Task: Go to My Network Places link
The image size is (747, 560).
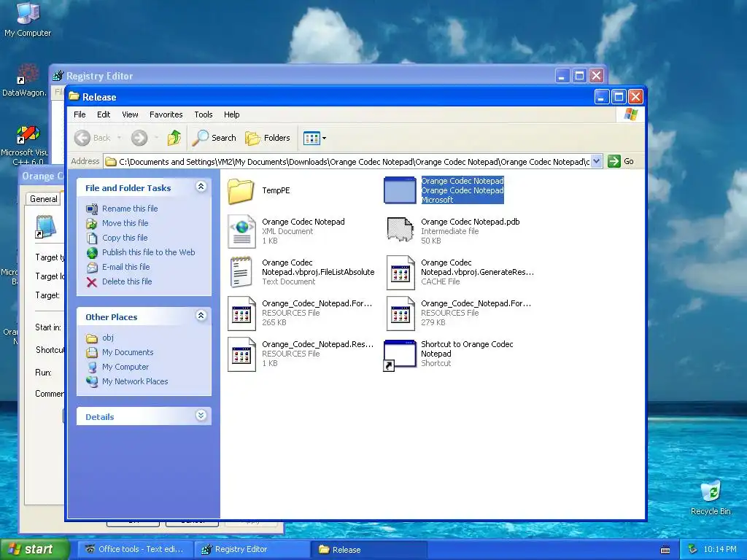Action: pyautogui.click(x=135, y=381)
